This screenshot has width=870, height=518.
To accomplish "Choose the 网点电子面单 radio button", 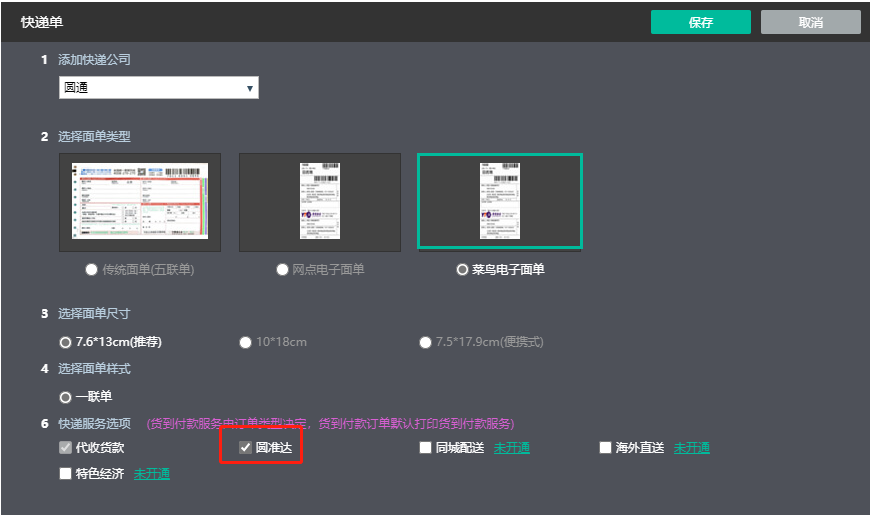I will [x=282, y=270].
